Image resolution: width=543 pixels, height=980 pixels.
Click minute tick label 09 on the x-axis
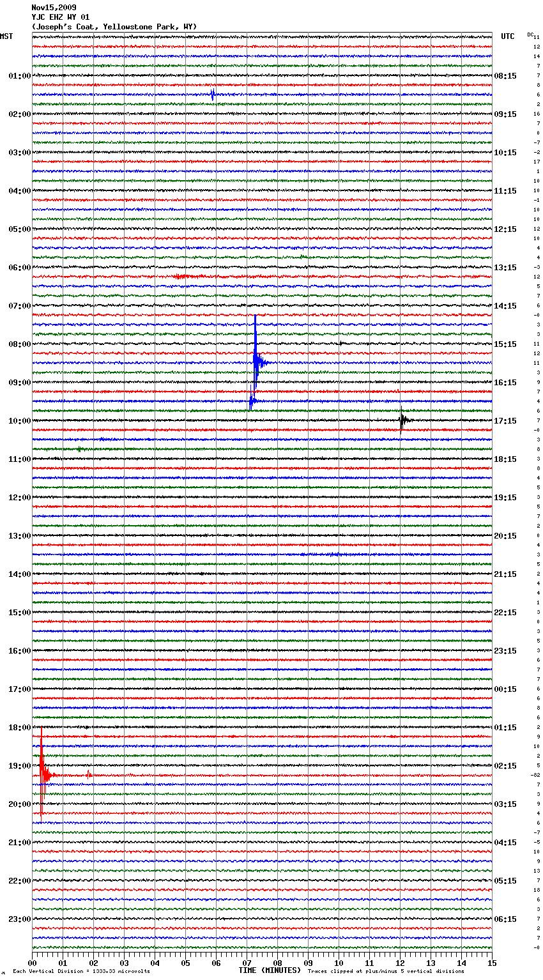pos(308,963)
